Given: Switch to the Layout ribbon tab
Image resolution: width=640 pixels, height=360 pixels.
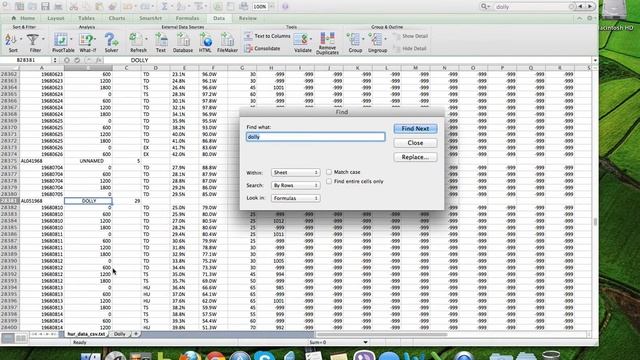Looking at the screenshot, I should coord(56,18).
